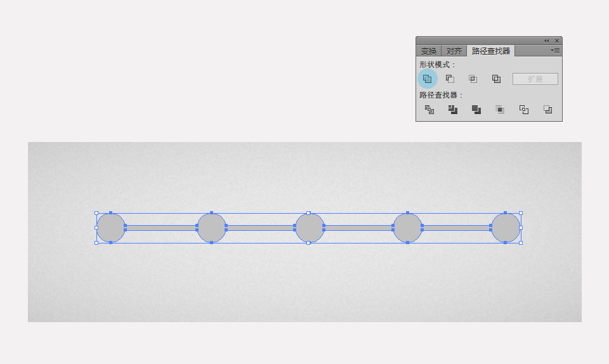Click the Divide pathfinder icon

(429, 110)
